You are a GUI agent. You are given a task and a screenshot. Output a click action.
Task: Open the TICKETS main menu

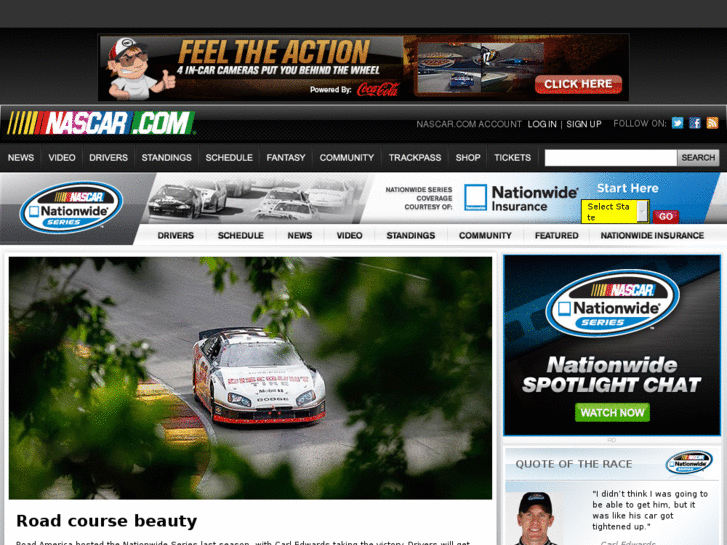(512, 158)
